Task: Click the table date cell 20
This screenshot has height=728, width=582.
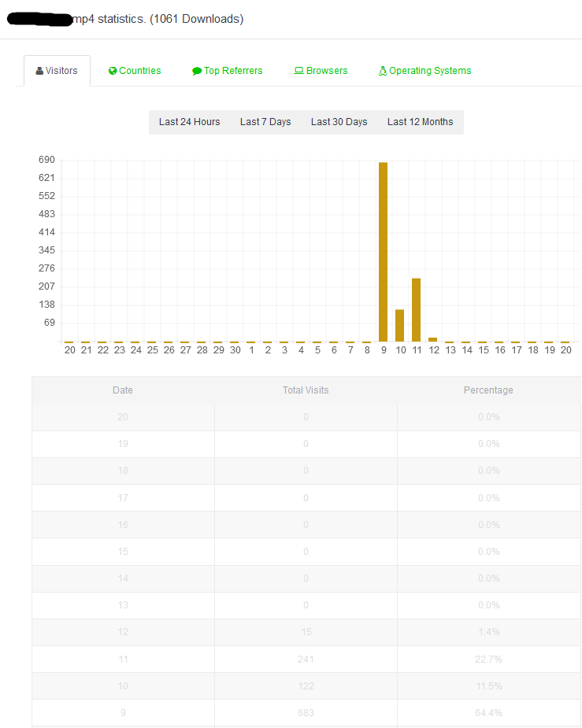Action: click(123, 417)
